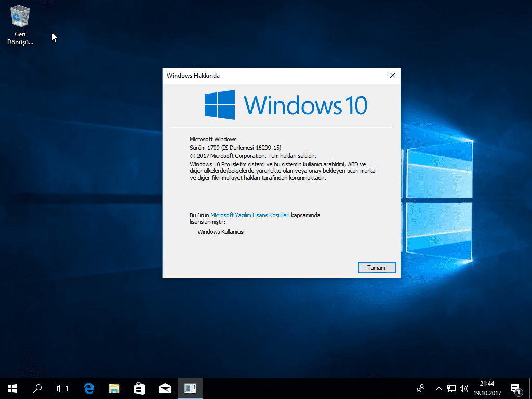Viewport: 532px width, 399px height.
Task: Click the Windows Hakkında title bar text
Action: point(193,76)
